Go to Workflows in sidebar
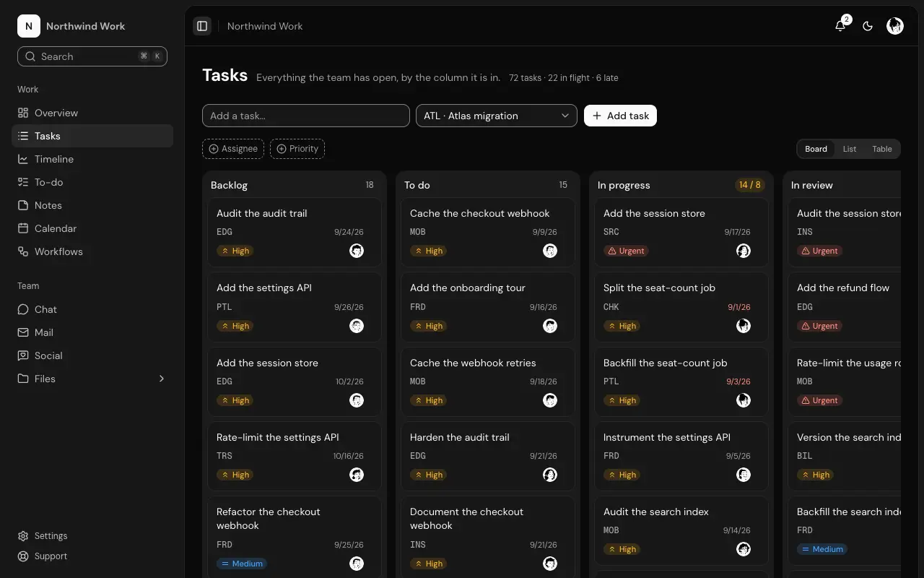This screenshot has height=578, width=924. click(x=92, y=251)
